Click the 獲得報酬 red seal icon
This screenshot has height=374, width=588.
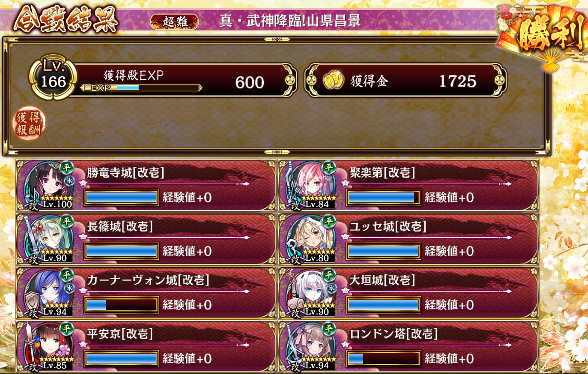[29, 124]
